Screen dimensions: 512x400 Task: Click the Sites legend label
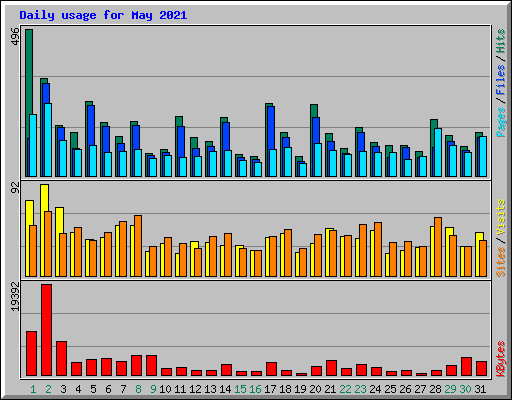pos(500,262)
